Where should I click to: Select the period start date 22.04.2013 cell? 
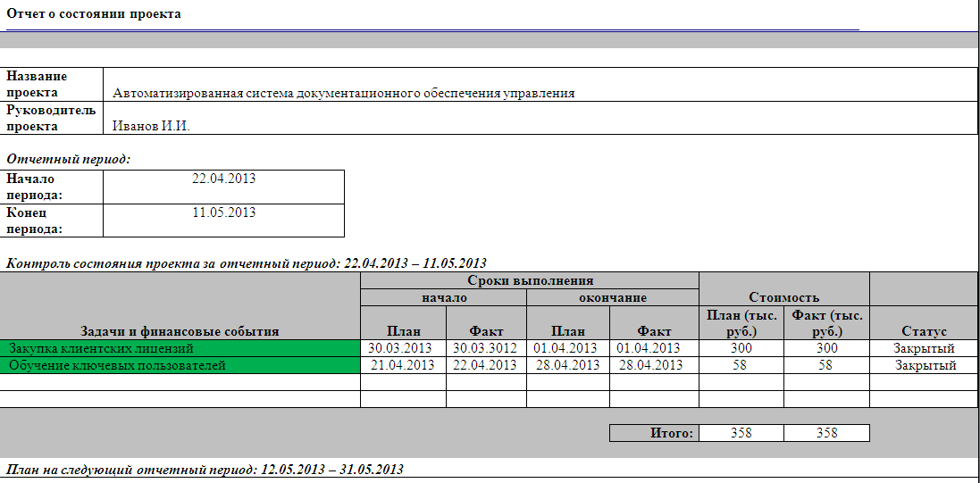point(223,179)
